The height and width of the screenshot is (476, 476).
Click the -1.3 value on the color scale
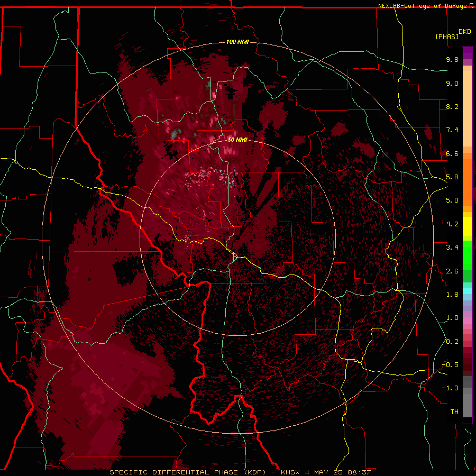click(x=451, y=388)
